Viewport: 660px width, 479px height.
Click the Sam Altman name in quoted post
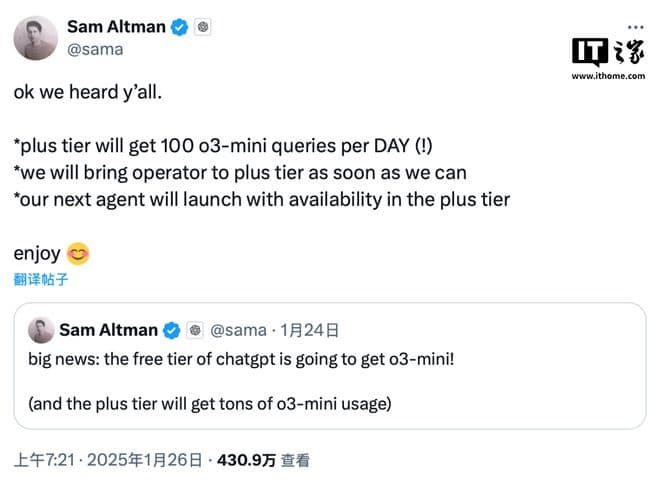coord(108,330)
